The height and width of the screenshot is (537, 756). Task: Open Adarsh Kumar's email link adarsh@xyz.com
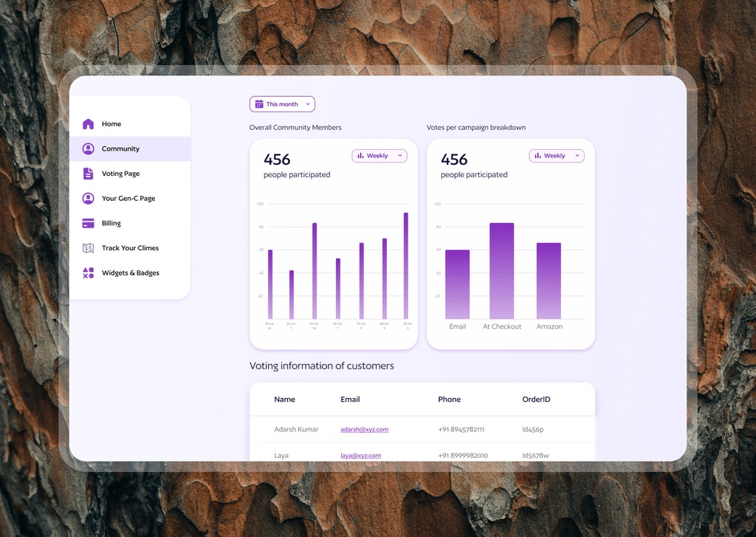click(x=364, y=429)
